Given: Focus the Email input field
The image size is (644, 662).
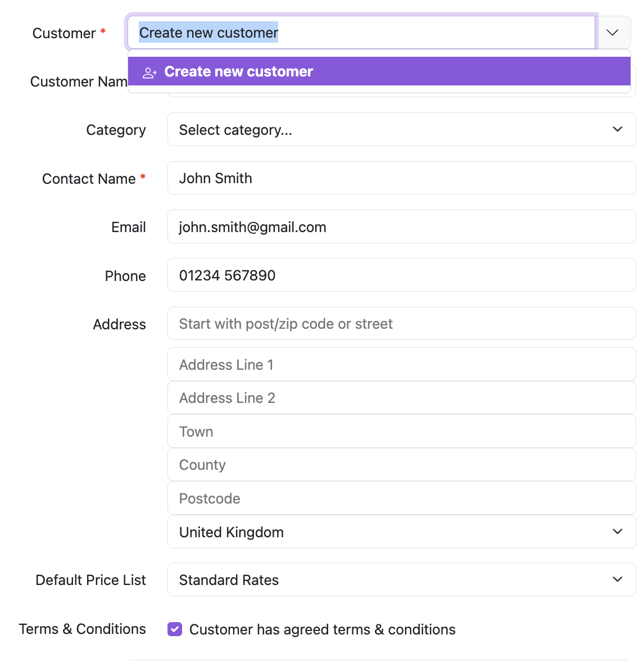Looking at the screenshot, I should tap(401, 227).
